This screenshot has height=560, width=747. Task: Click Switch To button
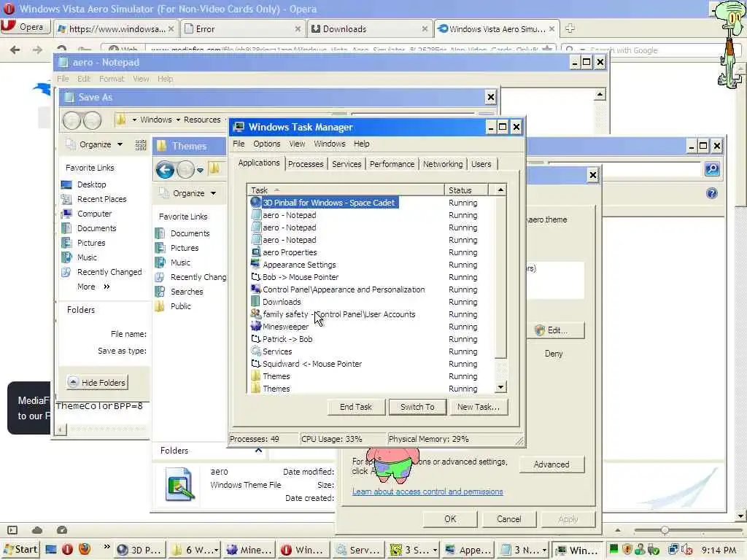(x=417, y=407)
